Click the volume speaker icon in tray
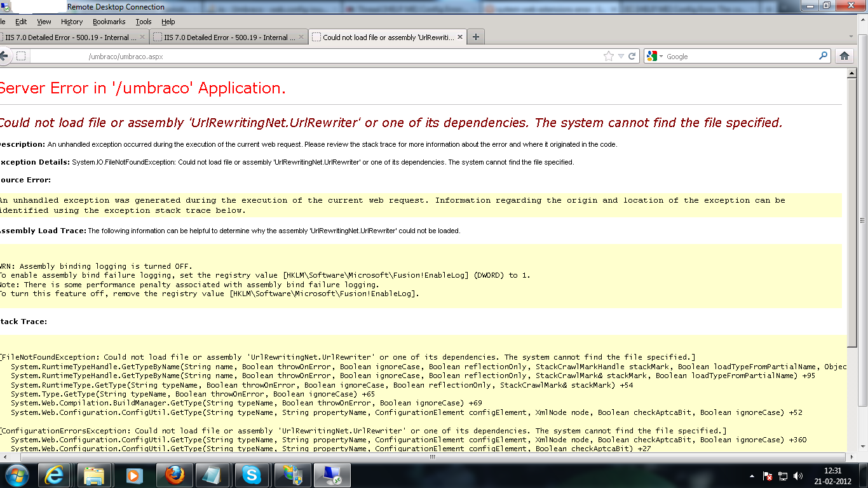Screen dimensions: 868x488 pos(798,476)
